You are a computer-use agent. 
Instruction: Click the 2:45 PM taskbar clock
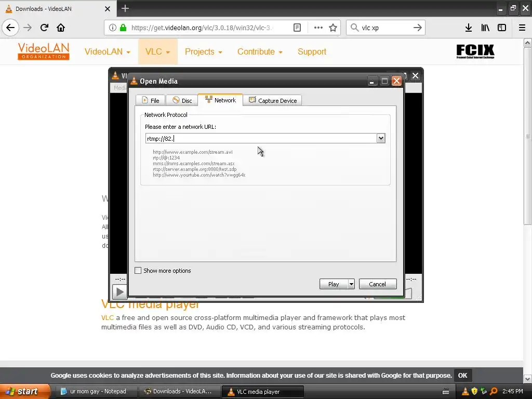pos(513,391)
